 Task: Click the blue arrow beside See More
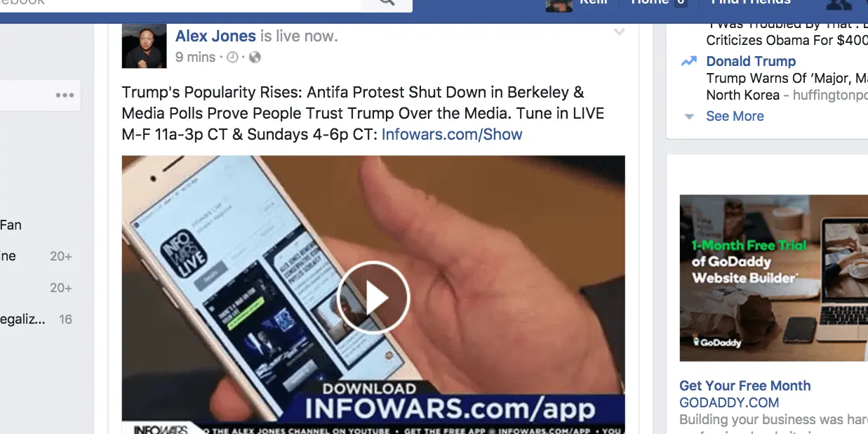click(689, 117)
